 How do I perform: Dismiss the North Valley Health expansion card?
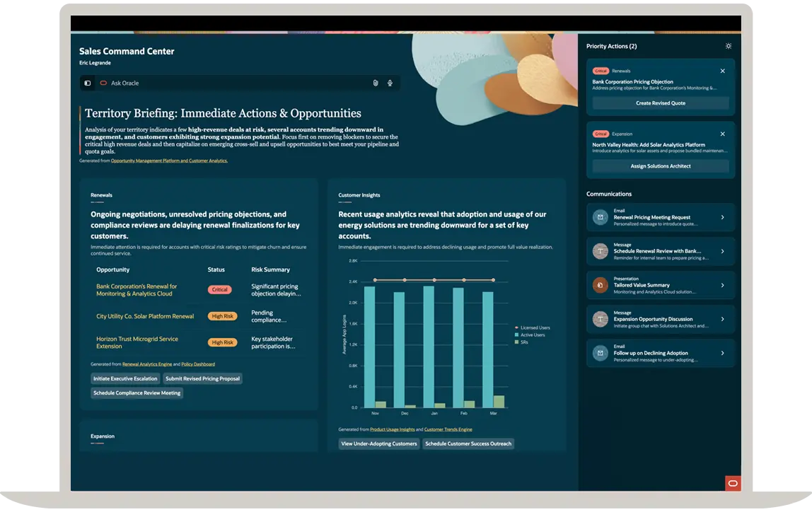point(722,134)
